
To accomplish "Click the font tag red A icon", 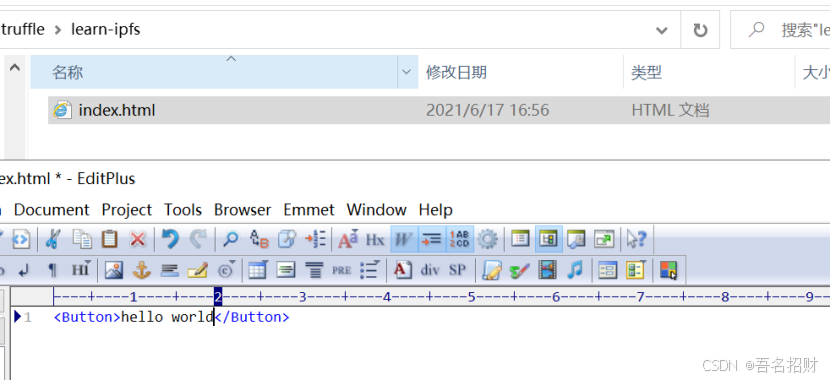I will [403, 270].
